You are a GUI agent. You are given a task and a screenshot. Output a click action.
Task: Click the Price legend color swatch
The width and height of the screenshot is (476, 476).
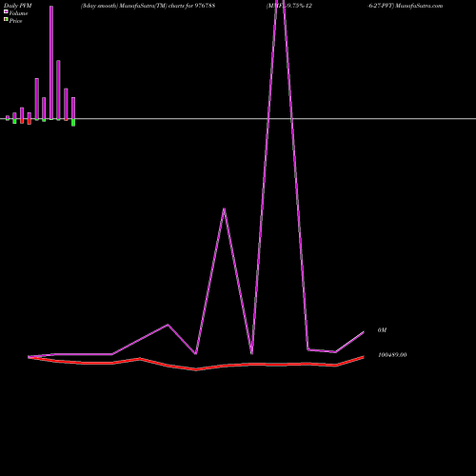pyautogui.click(x=6, y=20)
